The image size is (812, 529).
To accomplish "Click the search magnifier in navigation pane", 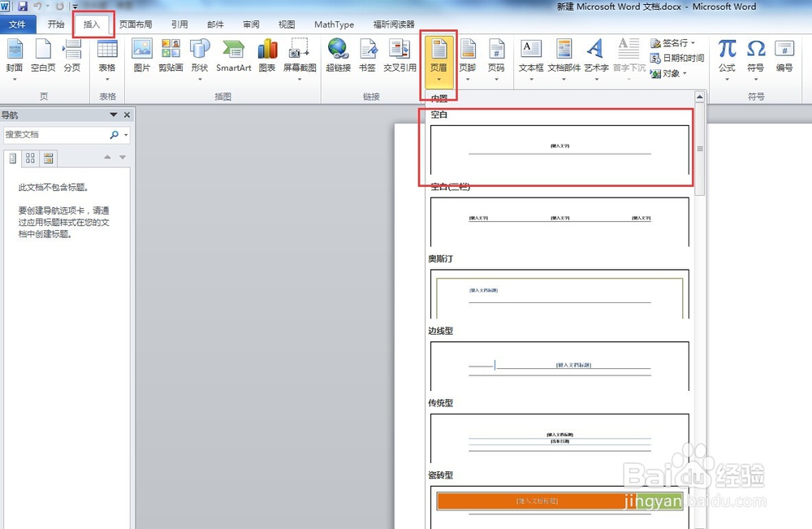I will click(x=114, y=135).
